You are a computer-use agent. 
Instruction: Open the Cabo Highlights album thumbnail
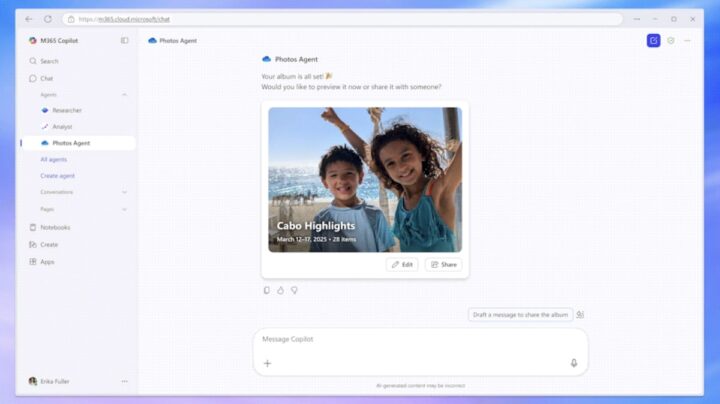pyautogui.click(x=365, y=180)
